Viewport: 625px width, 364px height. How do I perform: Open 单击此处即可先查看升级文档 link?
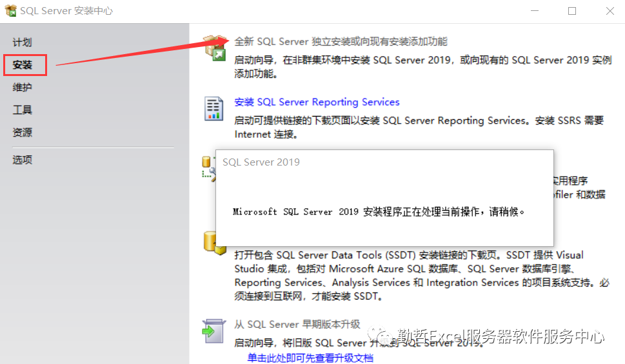(310, 358)
